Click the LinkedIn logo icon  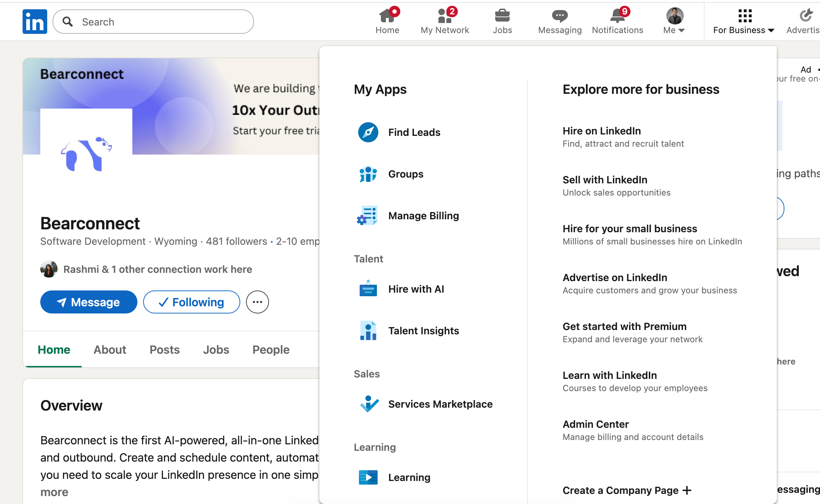[x=35, y=22]
